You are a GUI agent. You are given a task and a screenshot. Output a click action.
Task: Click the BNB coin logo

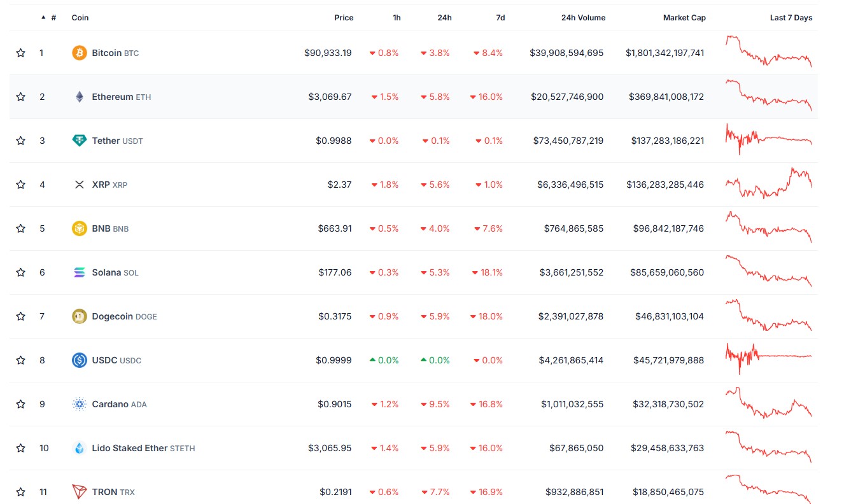pyautogui.click(x=80, y=228)
